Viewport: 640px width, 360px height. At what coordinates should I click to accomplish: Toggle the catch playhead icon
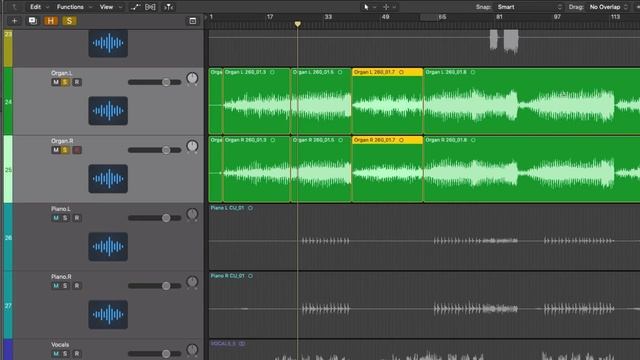click(168, 7)
